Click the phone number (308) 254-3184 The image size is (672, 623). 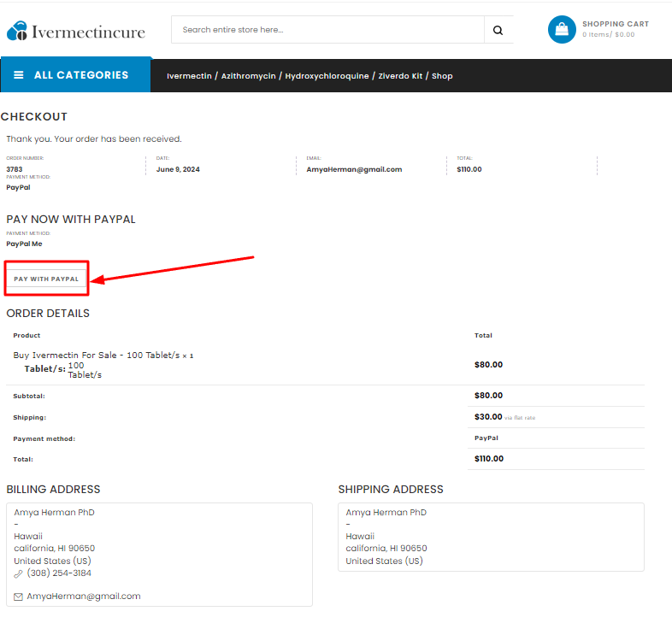(59, 573)
